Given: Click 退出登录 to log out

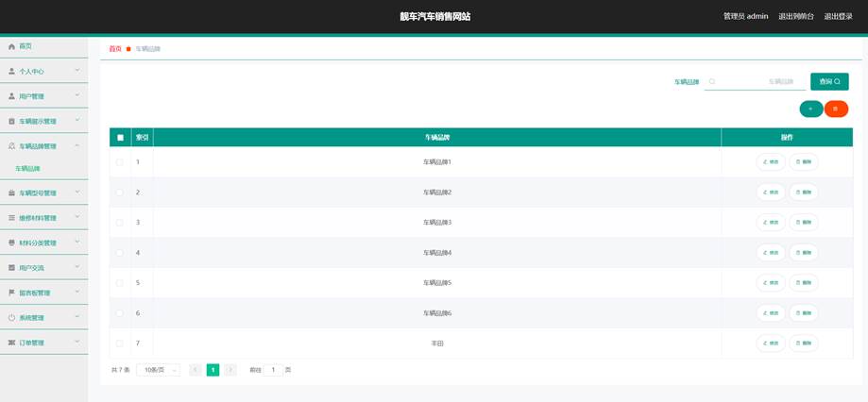Looking at the screenshot, I should (x=838, y=17).
